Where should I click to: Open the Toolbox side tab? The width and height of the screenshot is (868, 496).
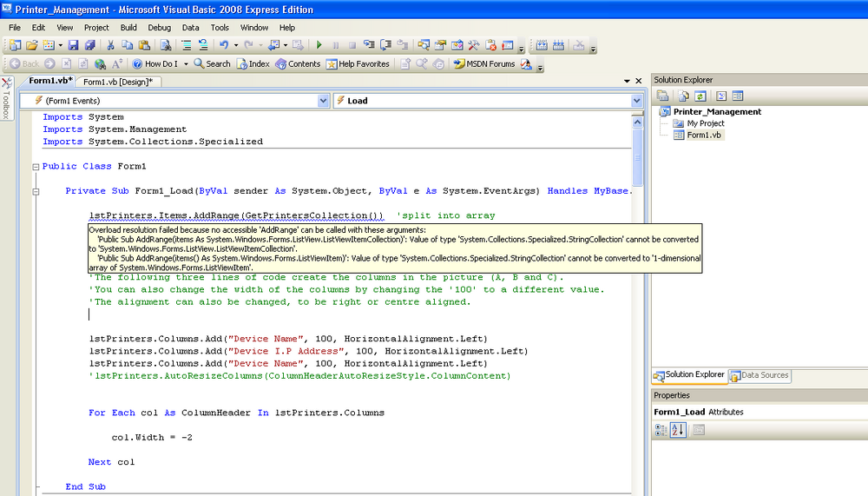coord(7,99)
